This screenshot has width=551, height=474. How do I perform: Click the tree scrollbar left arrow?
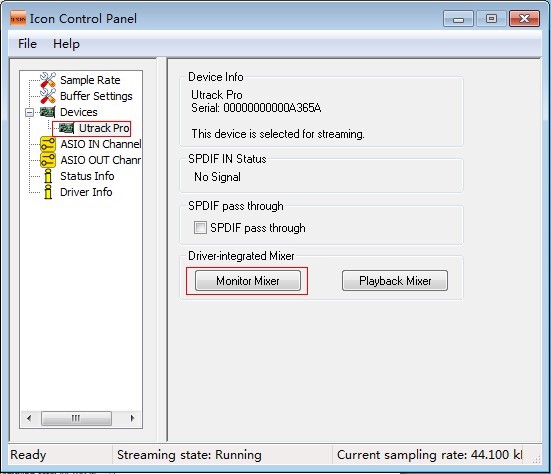(x=29, y=418)
